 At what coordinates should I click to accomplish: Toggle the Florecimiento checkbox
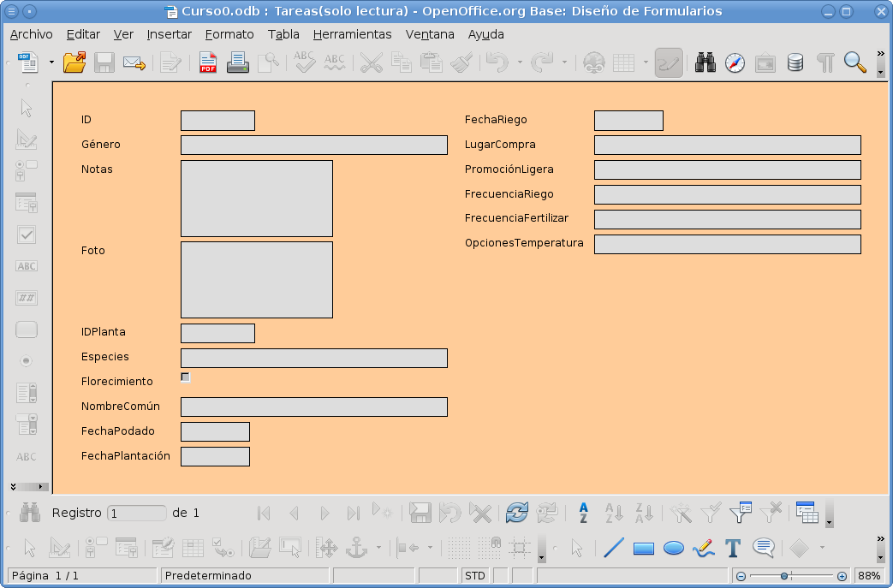(x=184, y=377)
